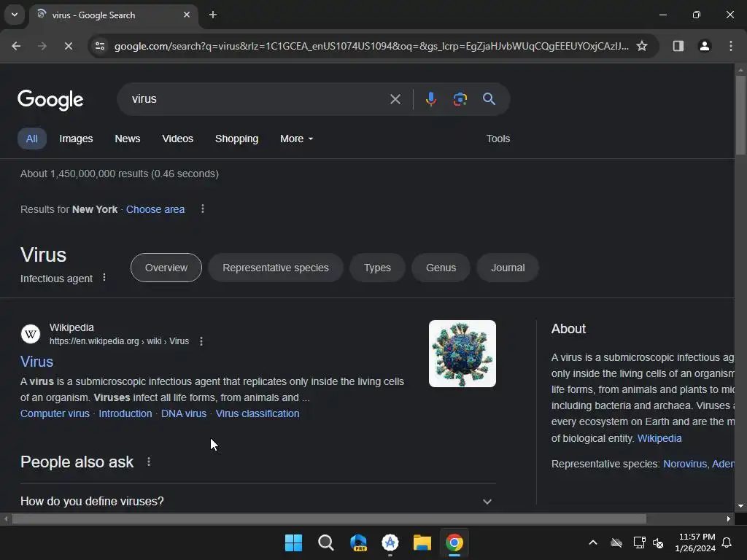Open the Introduction sublink

(125, 414)
